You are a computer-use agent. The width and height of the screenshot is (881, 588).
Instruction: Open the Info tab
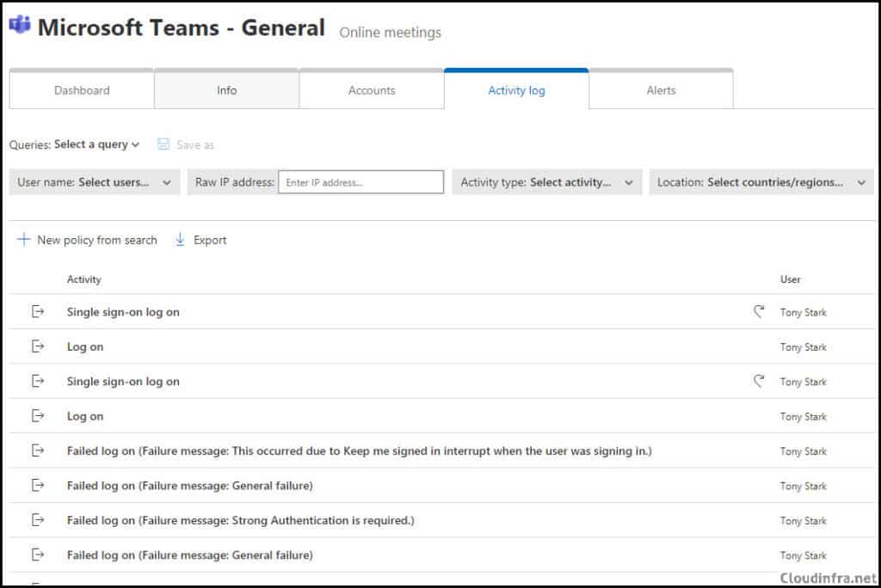[x=226, y=90]
